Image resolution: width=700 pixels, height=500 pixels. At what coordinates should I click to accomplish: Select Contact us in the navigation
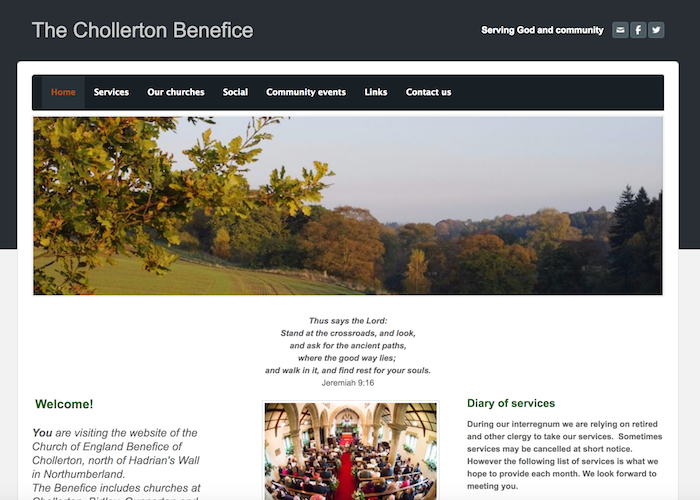[x=429, y=92]
